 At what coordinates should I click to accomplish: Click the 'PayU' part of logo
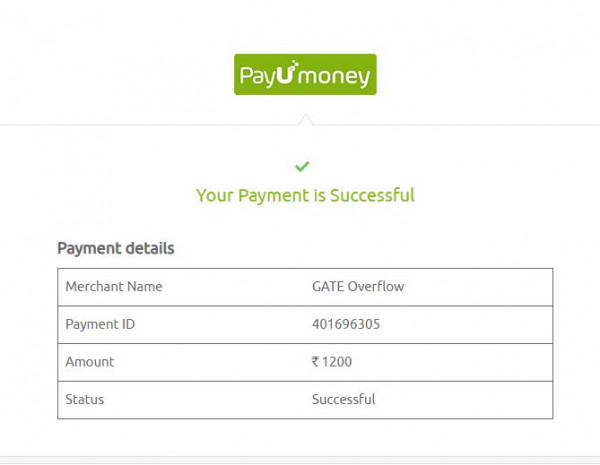point(267,74)
